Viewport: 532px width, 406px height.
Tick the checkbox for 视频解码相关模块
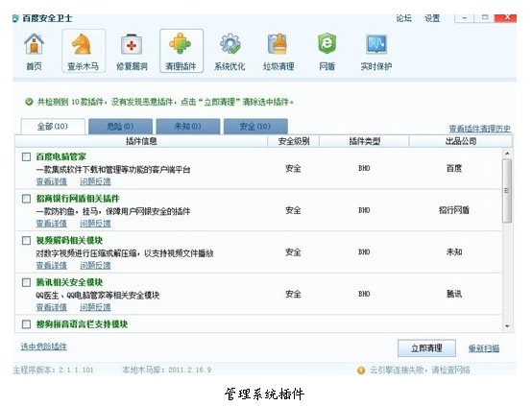[26, 241]
